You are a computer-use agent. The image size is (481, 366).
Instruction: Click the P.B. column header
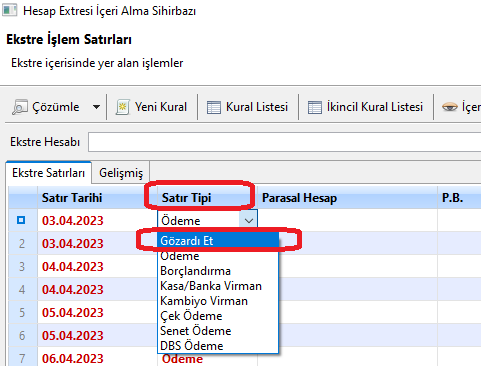[x=459, y=198]
